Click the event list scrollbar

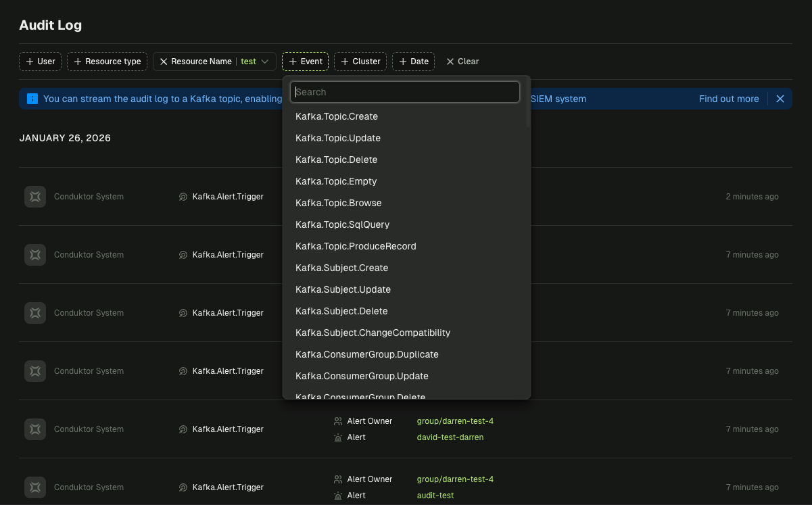point(528,103)
